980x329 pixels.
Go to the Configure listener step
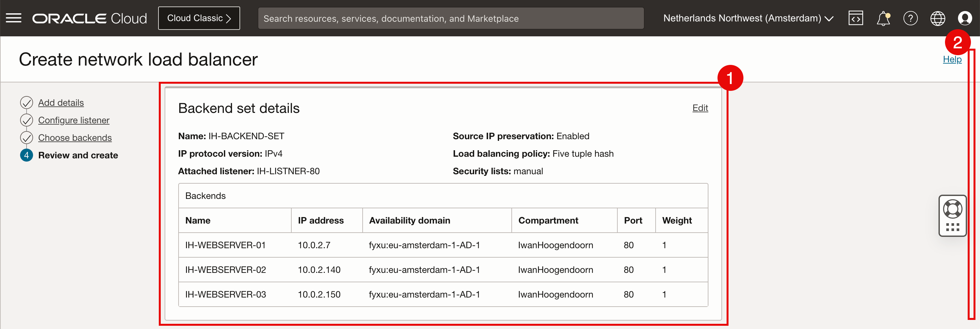(74, 120)
